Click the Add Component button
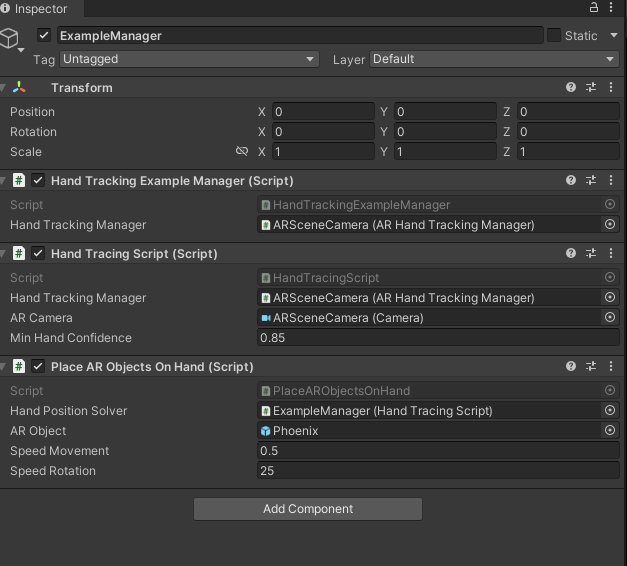This screenshot has height=566, width=627. 308,509
